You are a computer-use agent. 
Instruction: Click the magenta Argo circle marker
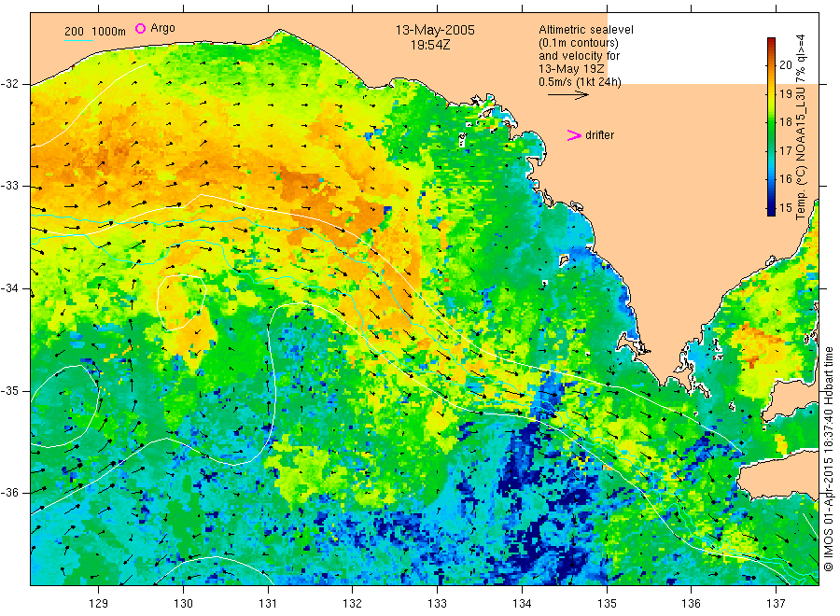(140, 28)
